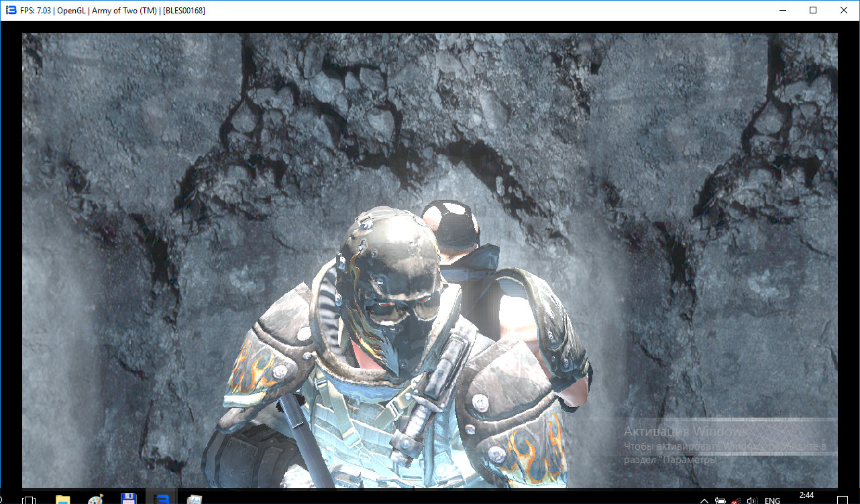Maximize the RPCS3 game window
The image size is (860, 504).
click(813, 11)
